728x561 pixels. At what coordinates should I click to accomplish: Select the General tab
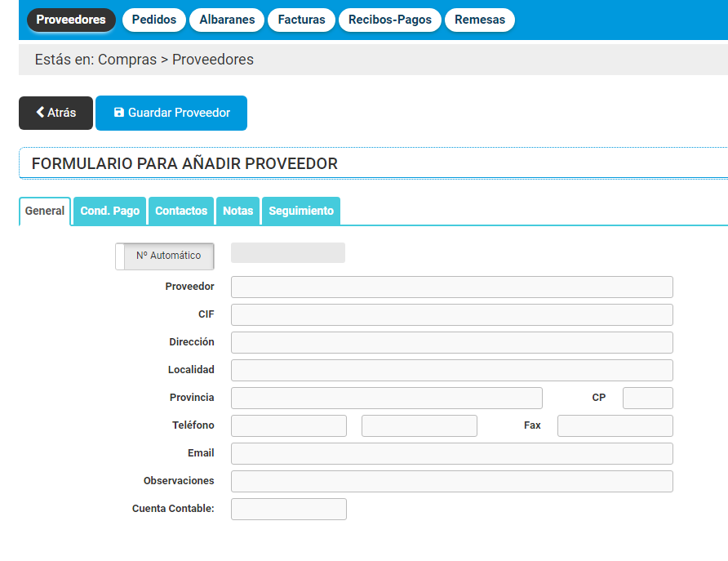click(x=44, y=211)
